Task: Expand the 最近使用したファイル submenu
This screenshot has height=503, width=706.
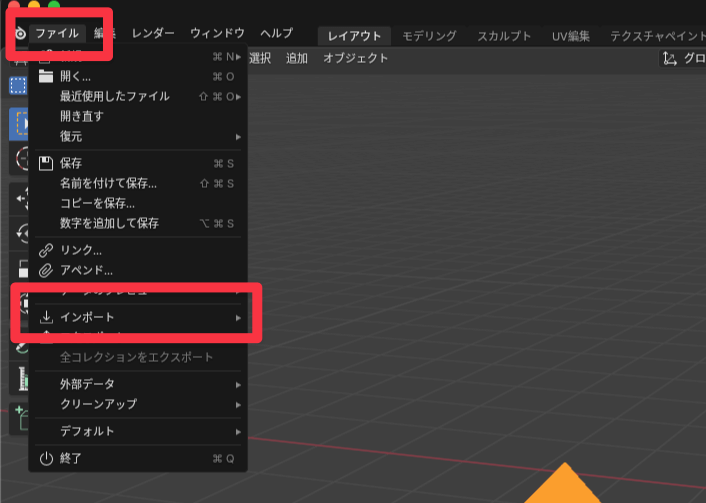Action: (138, 96)
